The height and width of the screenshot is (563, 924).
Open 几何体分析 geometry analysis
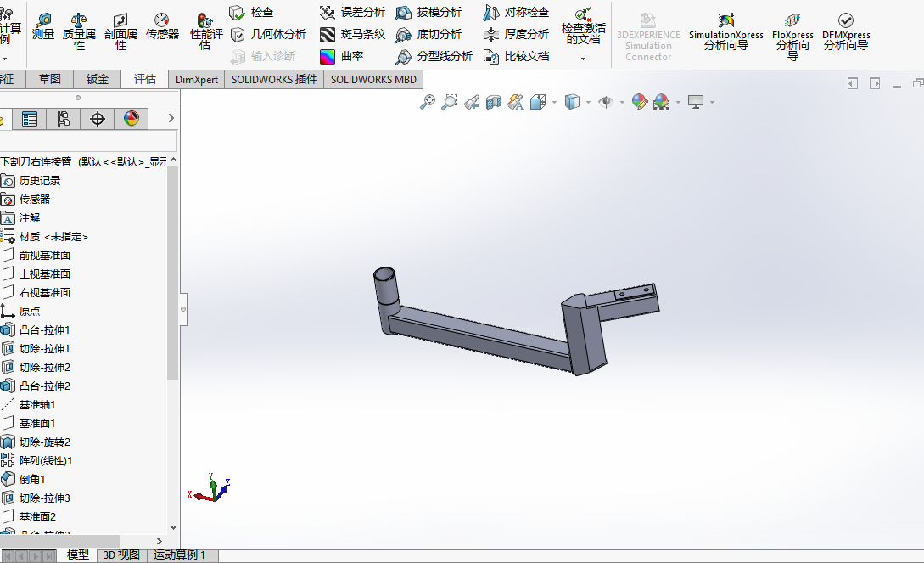[x=268, y=34]
